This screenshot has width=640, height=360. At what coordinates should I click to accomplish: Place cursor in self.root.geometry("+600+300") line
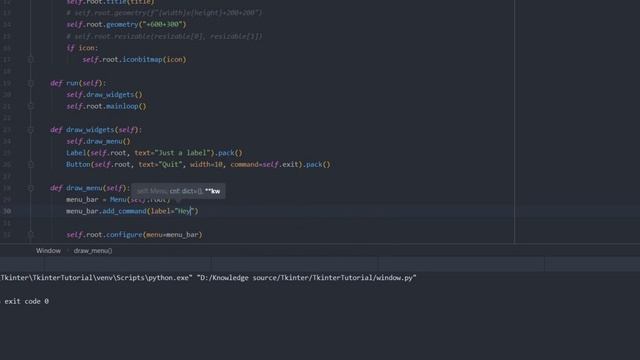(x=126, y=24)
